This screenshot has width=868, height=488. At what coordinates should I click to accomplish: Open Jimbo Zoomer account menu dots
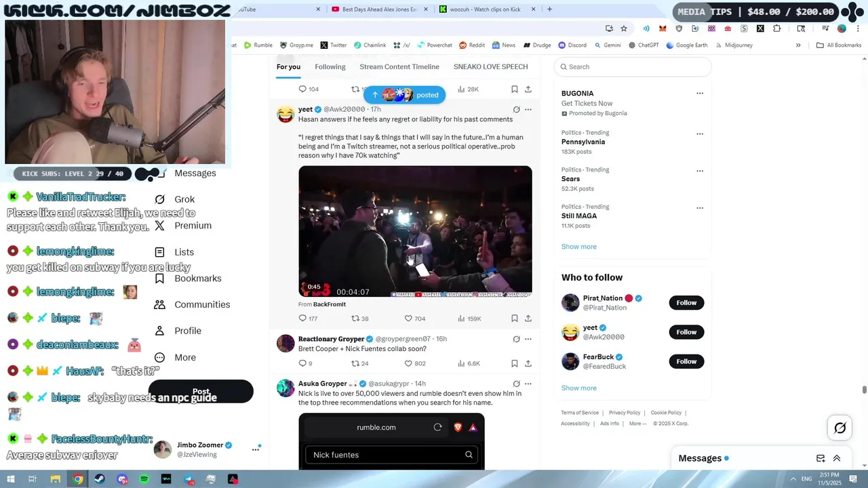tap(256, 449)
